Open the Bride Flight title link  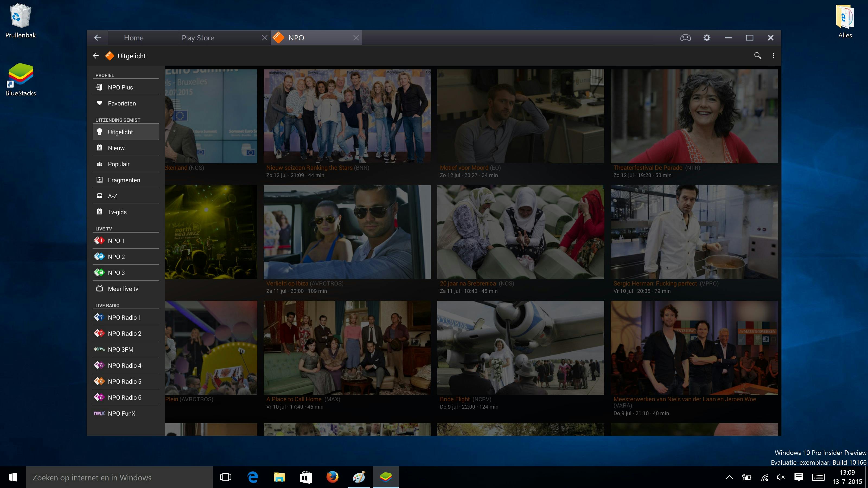(454, 399)
